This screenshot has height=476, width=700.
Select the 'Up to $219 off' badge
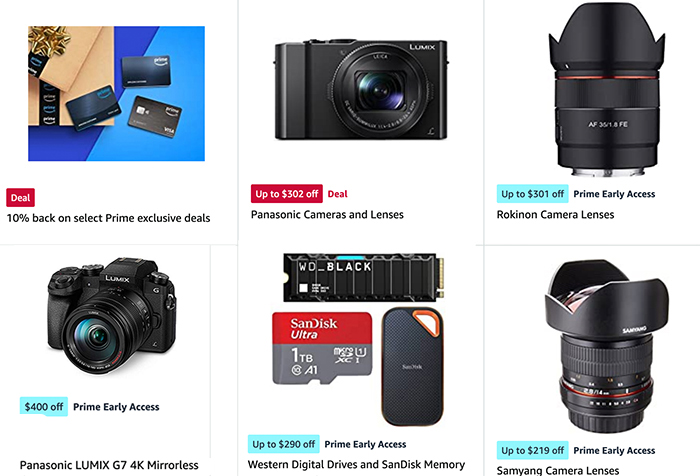(533, 451)
